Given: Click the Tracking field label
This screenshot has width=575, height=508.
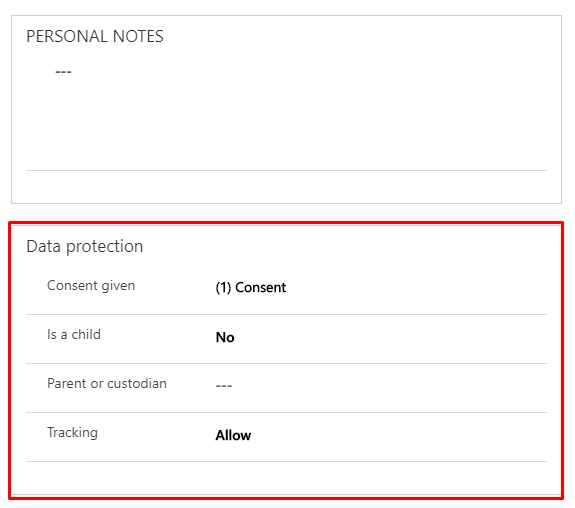Looking at the screenshot, I should (x=72, y=432).
